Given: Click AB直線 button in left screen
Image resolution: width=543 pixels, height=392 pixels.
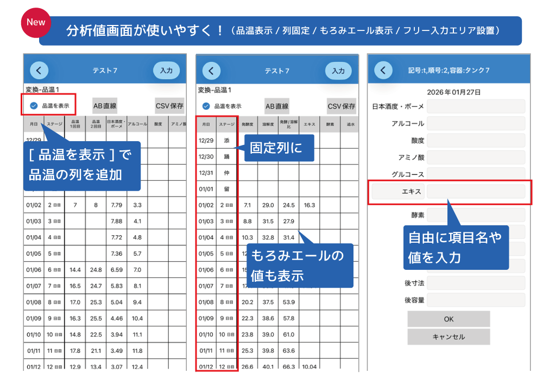Looking at the screenshot, I should click(105, 106).
